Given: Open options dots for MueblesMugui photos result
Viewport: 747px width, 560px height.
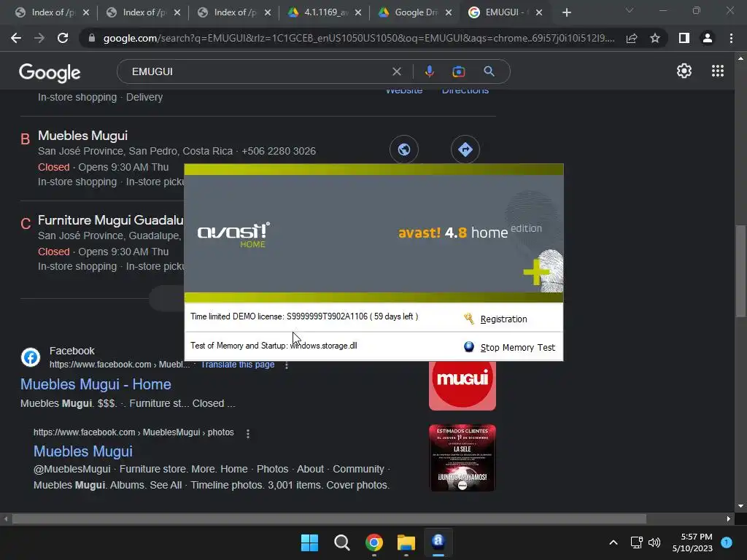Looking at the screenshot, I should click(248, 433).
